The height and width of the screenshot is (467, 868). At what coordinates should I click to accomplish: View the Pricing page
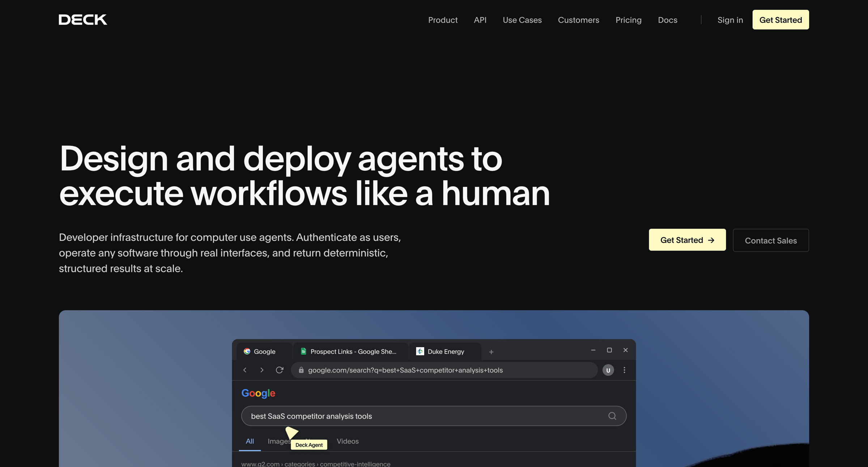click(x=628, y=20)
